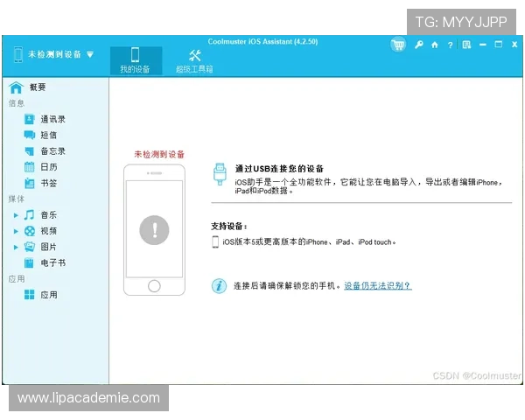Click the notes icon beside 备忘录

30,151
